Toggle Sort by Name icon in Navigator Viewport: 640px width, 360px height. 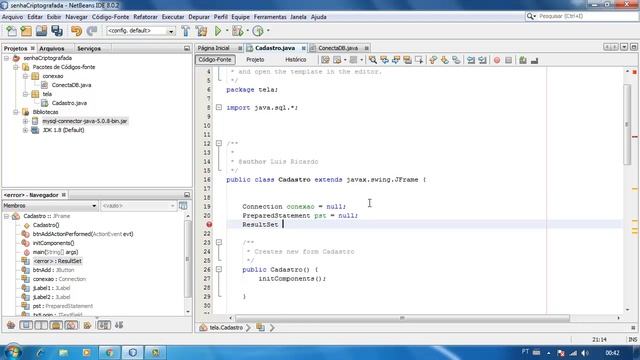pos(104,325)
